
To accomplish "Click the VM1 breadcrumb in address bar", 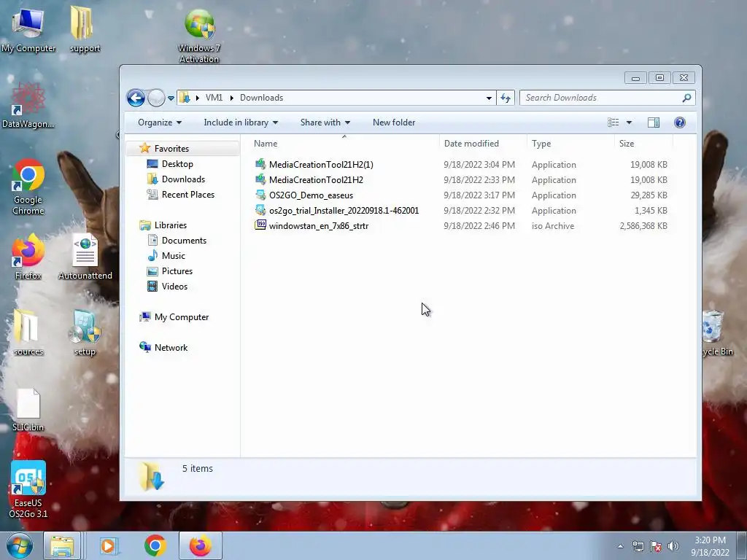I will coord(214,98).
